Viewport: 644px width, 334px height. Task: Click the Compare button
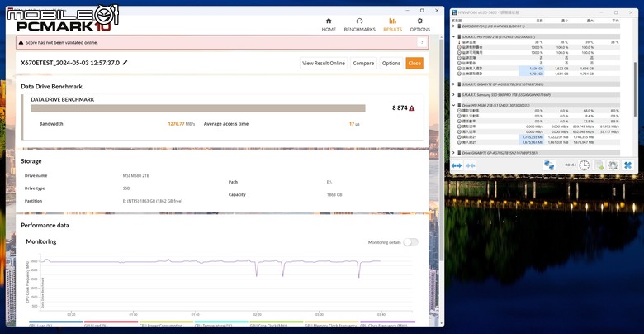(x=363, y=63)
